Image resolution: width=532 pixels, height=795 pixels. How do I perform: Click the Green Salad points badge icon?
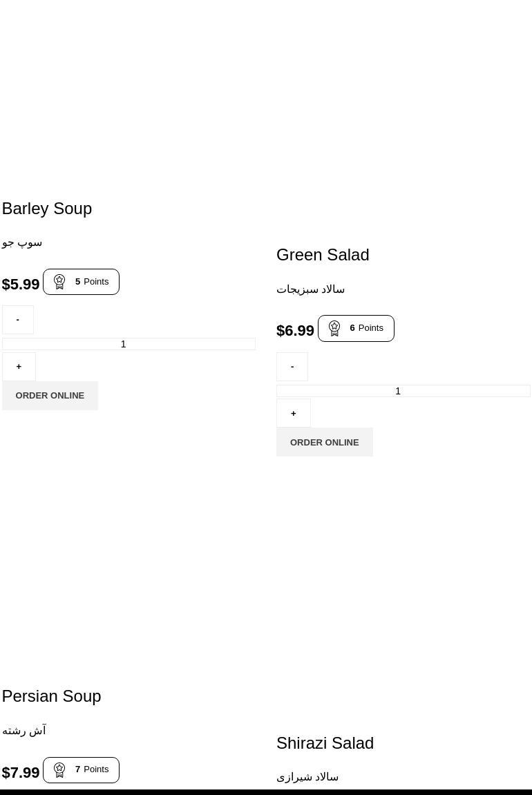[334, 328]
